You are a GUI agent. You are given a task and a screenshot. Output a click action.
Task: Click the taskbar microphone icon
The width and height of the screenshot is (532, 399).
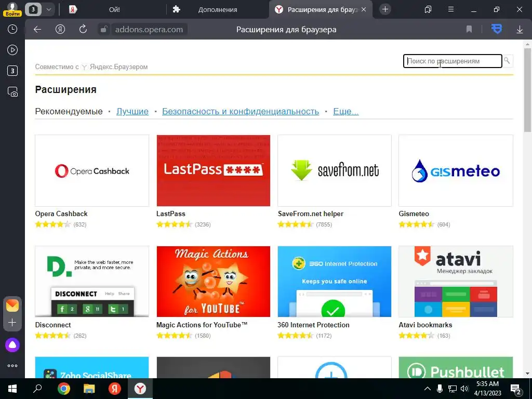(x=440, y=389)
